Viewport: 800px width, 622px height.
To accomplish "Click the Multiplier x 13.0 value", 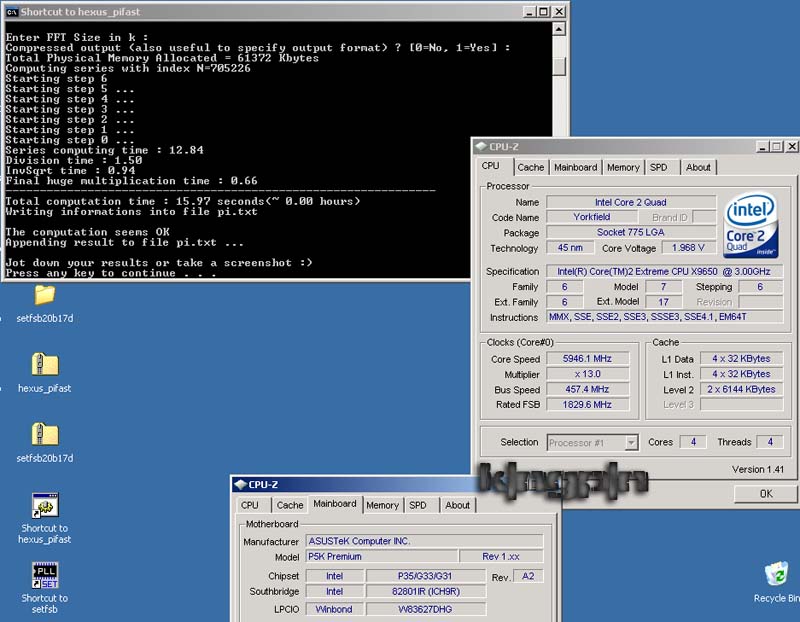I will [587, 374].
